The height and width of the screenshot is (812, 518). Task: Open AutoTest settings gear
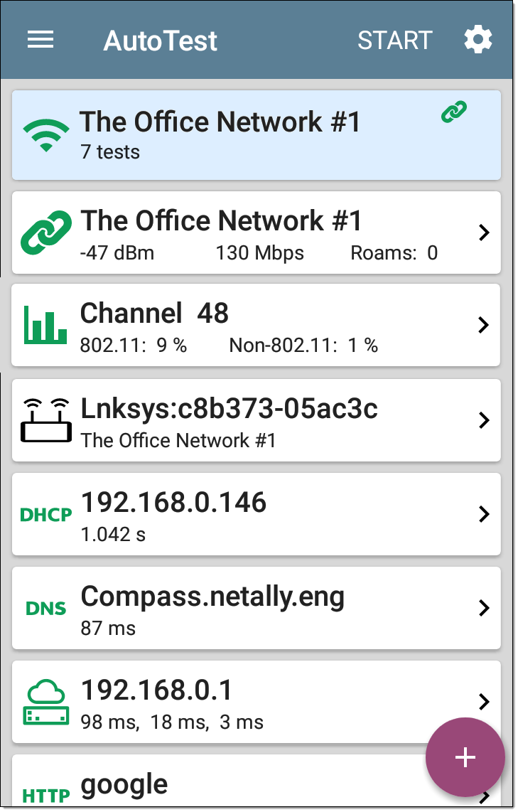point(477,40)
